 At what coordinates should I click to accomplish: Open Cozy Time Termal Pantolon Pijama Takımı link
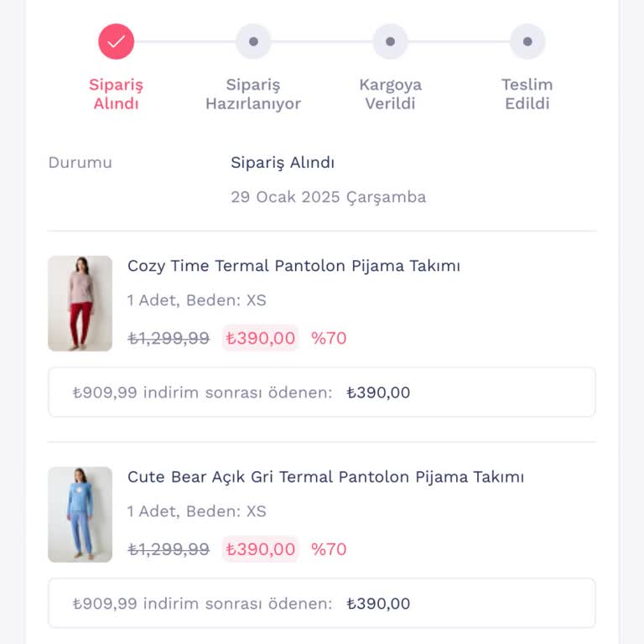click(x=293, y=266)
